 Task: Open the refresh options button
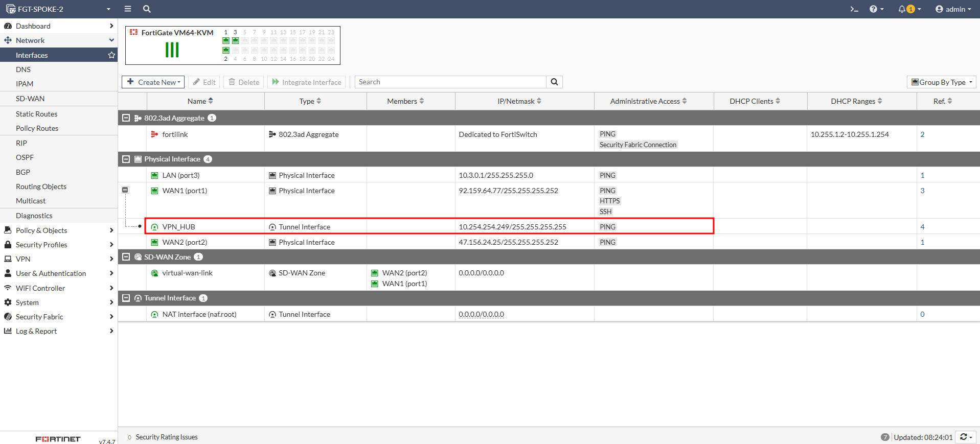(x=966, y=437)
